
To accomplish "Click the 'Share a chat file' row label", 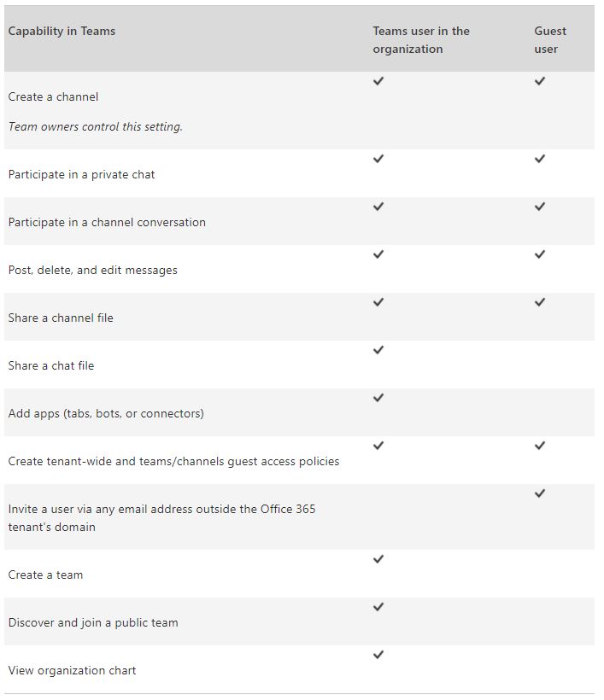I will pos(51,365).
